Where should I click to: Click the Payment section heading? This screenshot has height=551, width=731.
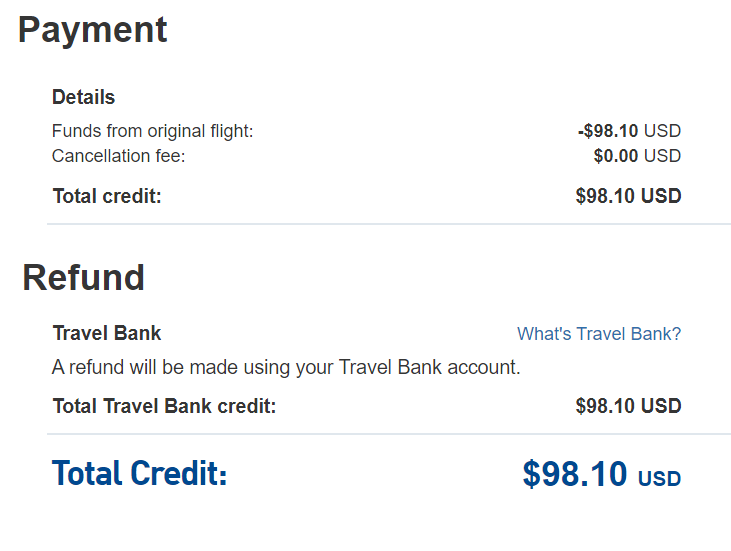(x=93, y=31)
